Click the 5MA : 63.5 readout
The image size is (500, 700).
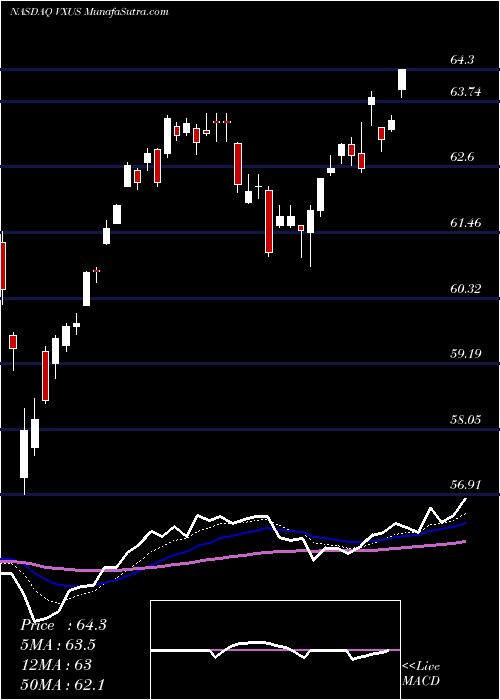coord(58,645)
